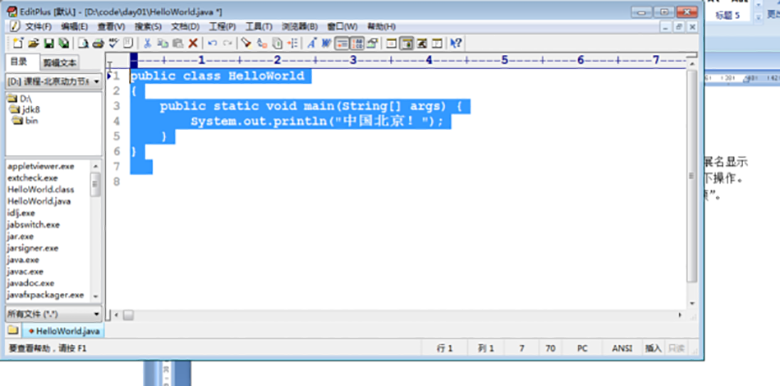This screenshot has width=780, height=386.
Task: Open the 帮助(H) menu
Action: pyautogui.click(x=381, y=26)
